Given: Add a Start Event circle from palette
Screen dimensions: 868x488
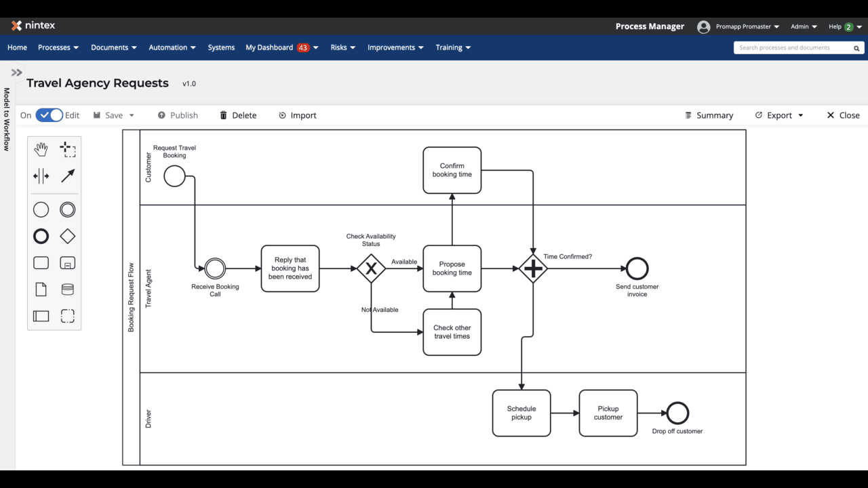Looking at the screenshot, I should coord(41,210).
